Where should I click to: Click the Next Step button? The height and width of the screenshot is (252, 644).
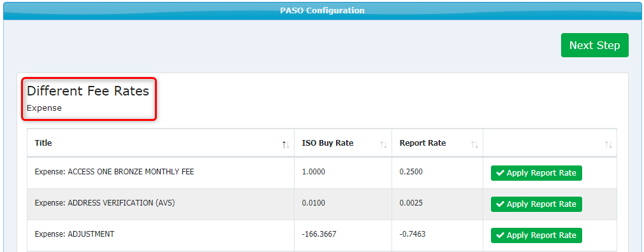(594, 45)
